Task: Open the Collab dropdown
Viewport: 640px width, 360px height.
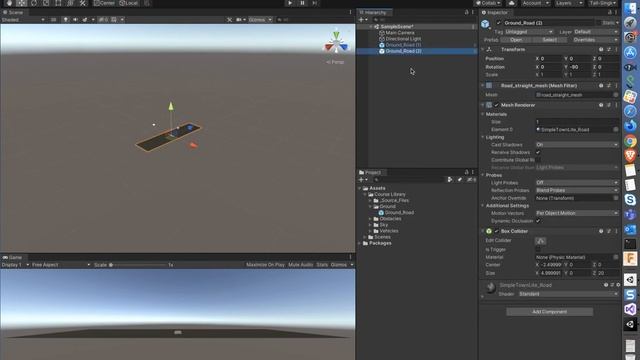Action: [488, 3]
